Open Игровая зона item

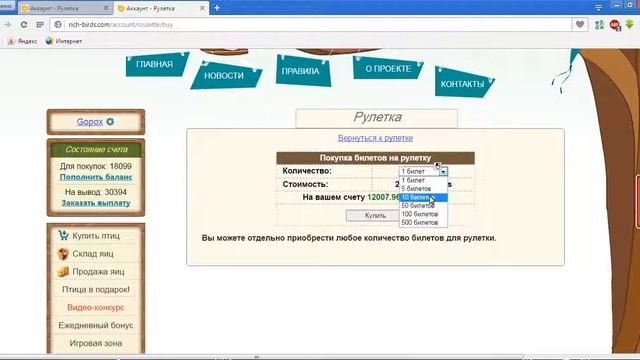click(x=96, y=343)
